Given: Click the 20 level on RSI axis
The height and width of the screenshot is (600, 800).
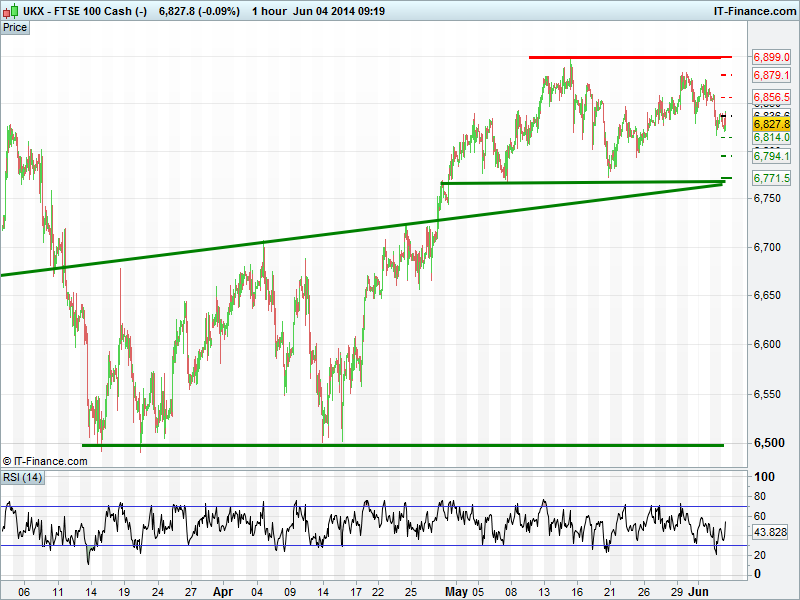Looking at the screenshot, I should tap(760, 555).
